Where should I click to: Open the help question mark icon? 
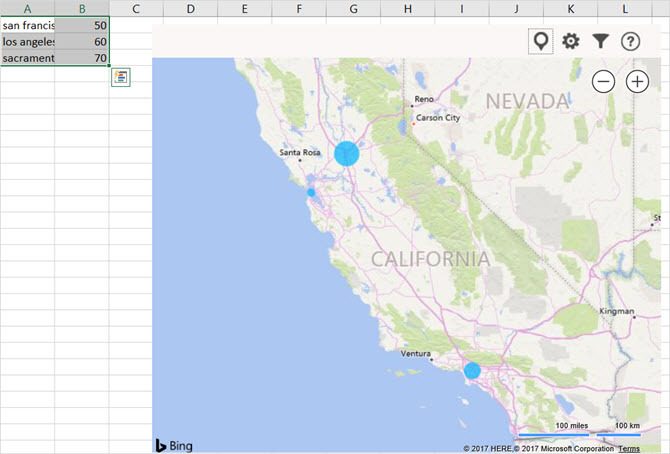[630, 41]
